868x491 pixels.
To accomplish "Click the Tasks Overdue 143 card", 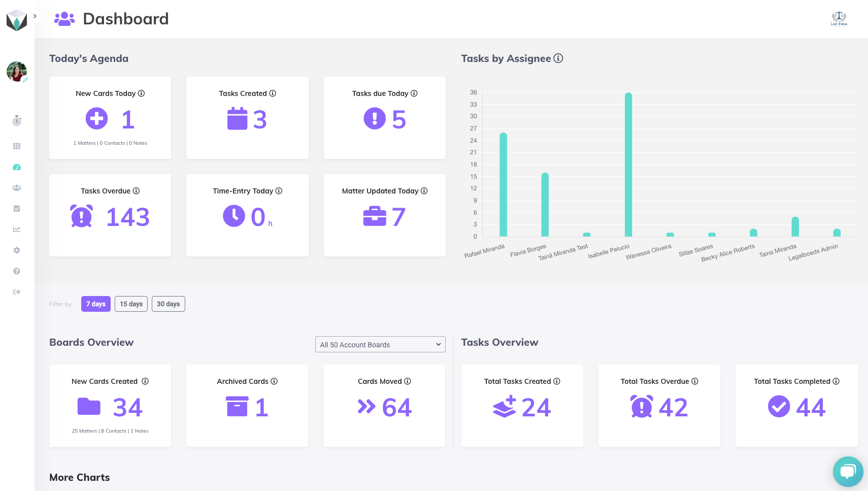I will click(x=110, y=215).
